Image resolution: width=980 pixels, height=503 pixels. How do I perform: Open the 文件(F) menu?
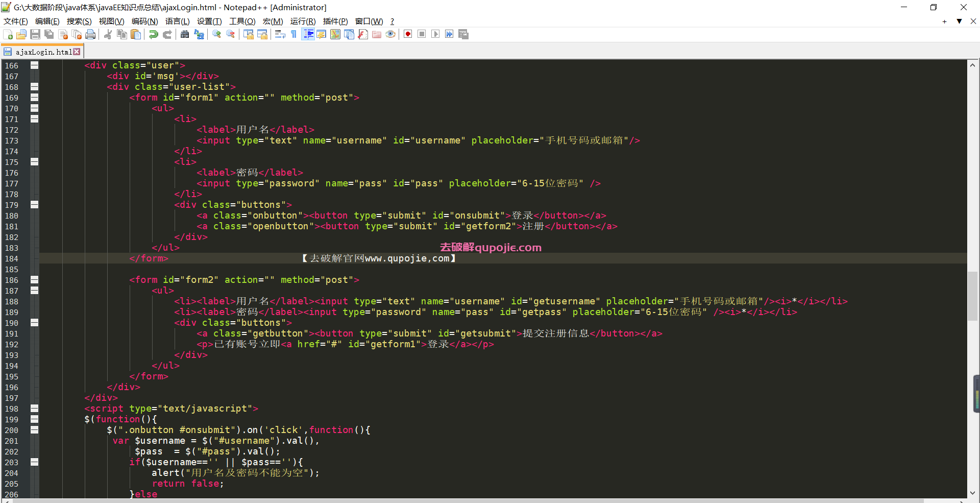[16, 21]
